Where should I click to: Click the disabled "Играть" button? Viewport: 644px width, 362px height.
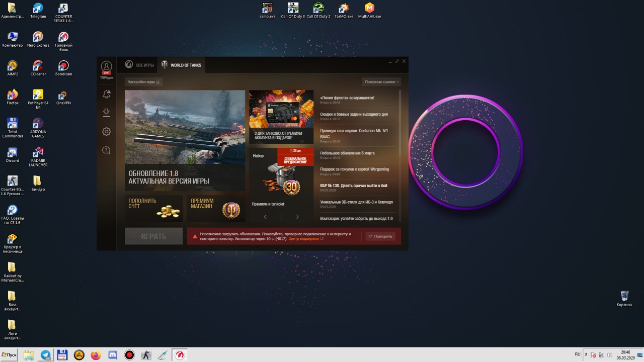click(x=153, y=236)
